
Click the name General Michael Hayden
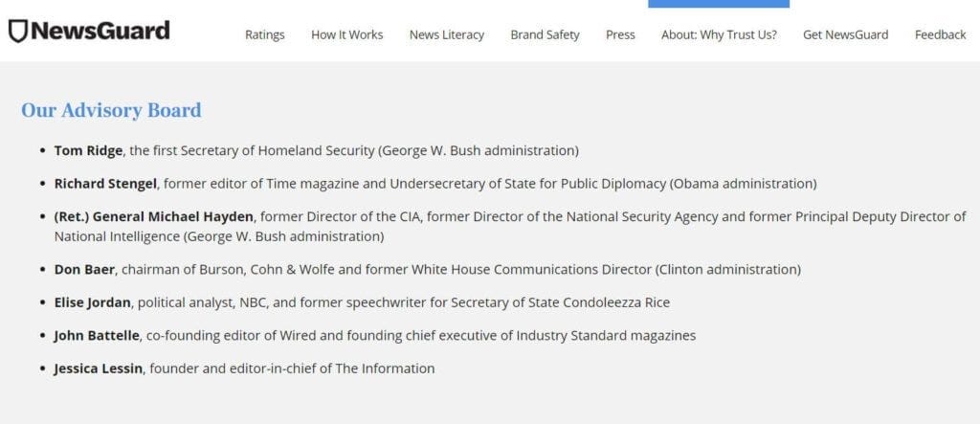pos(173,217)
